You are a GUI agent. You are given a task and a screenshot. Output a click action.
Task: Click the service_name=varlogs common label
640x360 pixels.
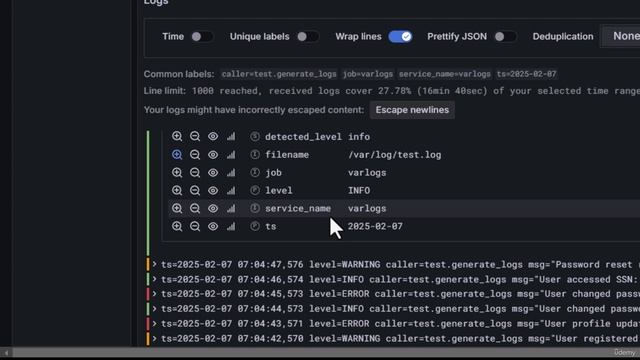click(x=444, y=74)
